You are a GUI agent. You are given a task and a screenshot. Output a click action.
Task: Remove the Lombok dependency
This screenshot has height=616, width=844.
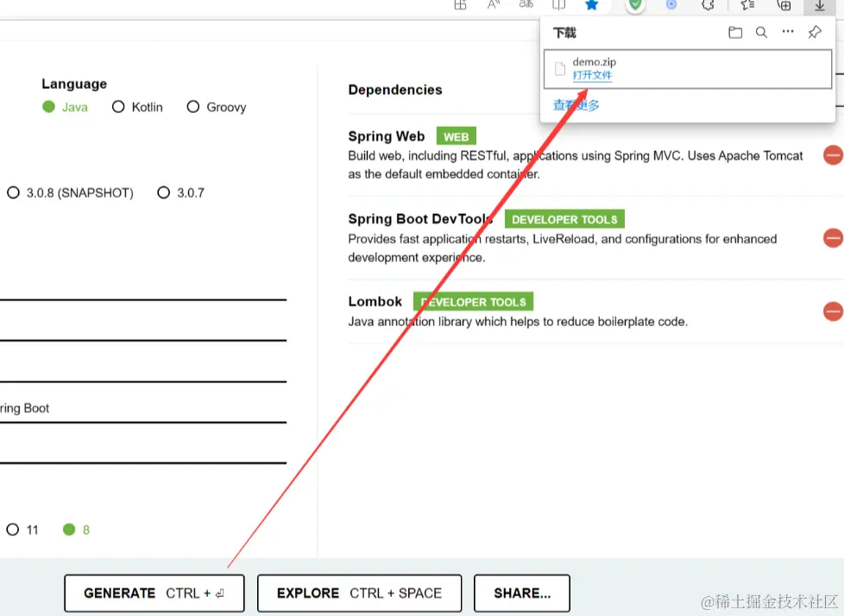(x=834, y=311)
